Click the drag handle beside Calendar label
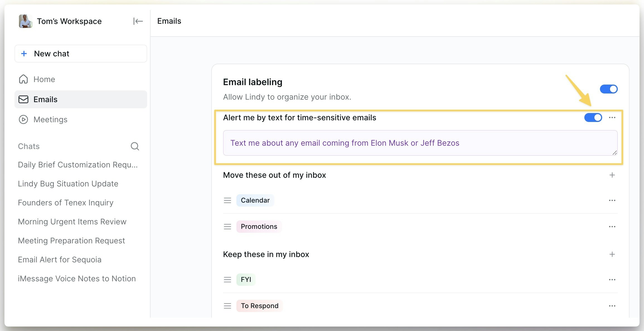This screenshot has width=644, height=331. click(227, 200)
